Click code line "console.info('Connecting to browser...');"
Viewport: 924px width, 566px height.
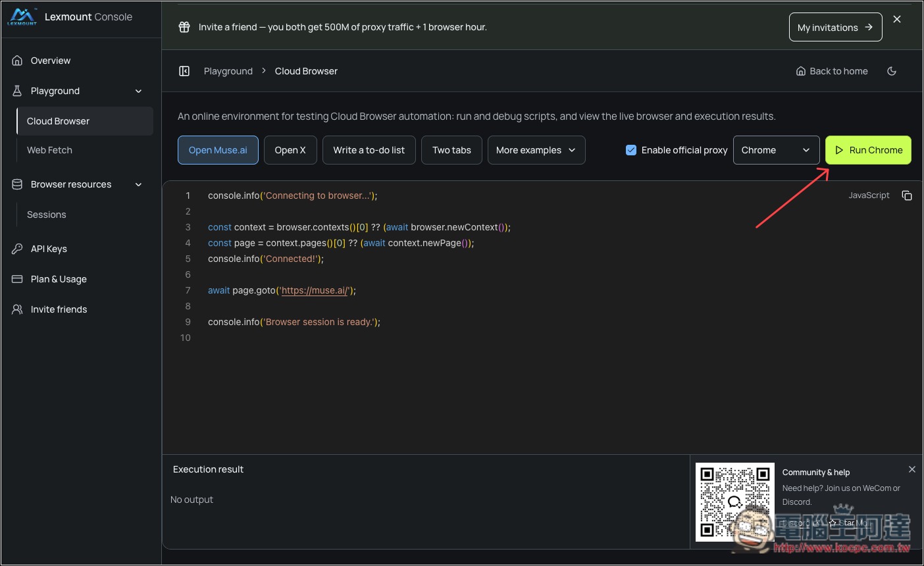click(x=293, y=195)
